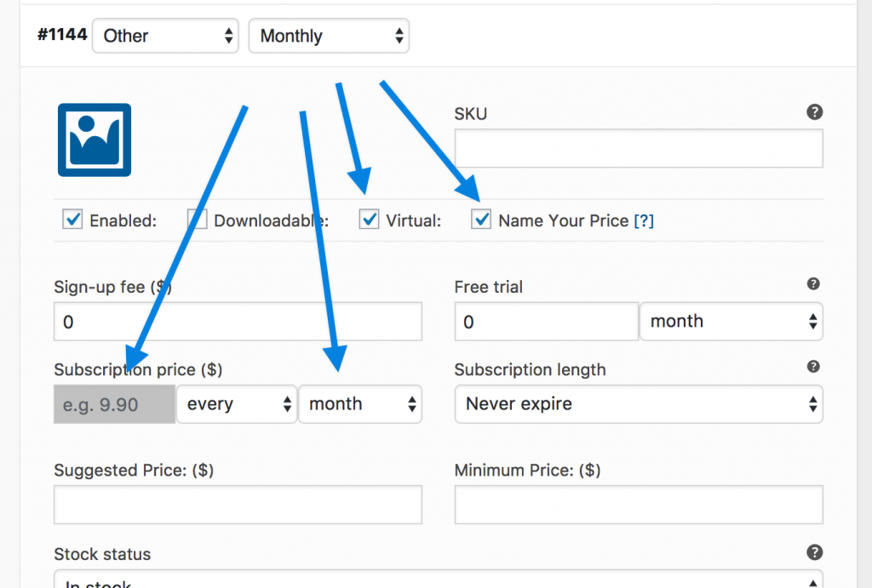Uncheck the Name Your Price checkbox

481,220
